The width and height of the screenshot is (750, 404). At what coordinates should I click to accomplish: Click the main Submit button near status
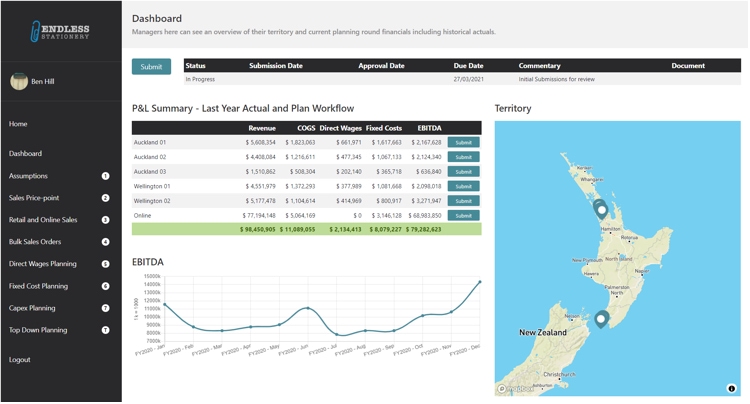[x=151, y=67]
